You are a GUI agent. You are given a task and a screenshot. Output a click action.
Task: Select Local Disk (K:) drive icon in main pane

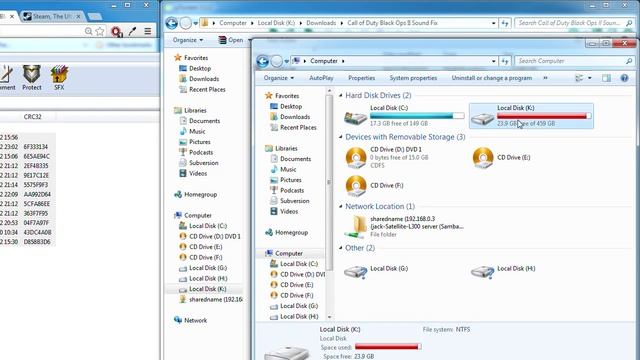[482, 118]
